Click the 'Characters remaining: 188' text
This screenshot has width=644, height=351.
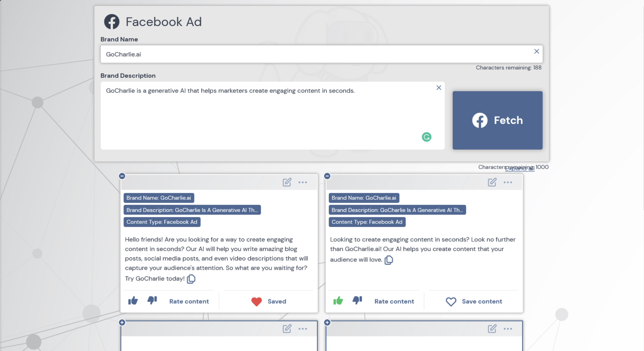(x=509, y=68)
